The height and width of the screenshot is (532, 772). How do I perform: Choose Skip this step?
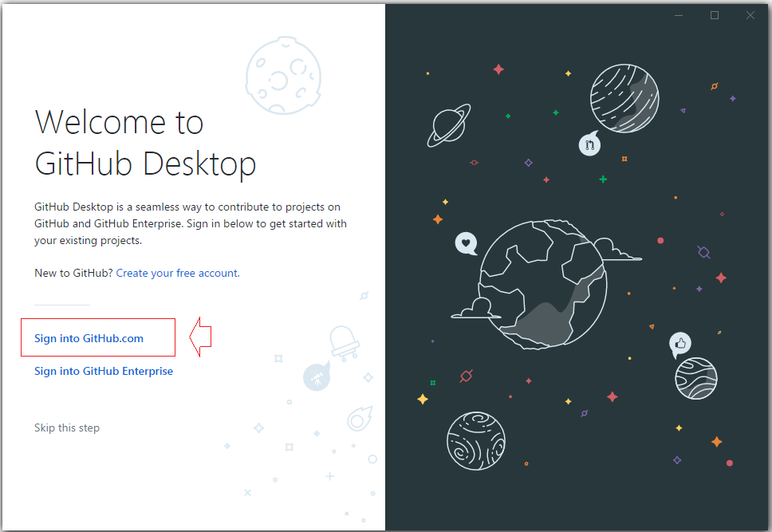[x=67, y=428]
